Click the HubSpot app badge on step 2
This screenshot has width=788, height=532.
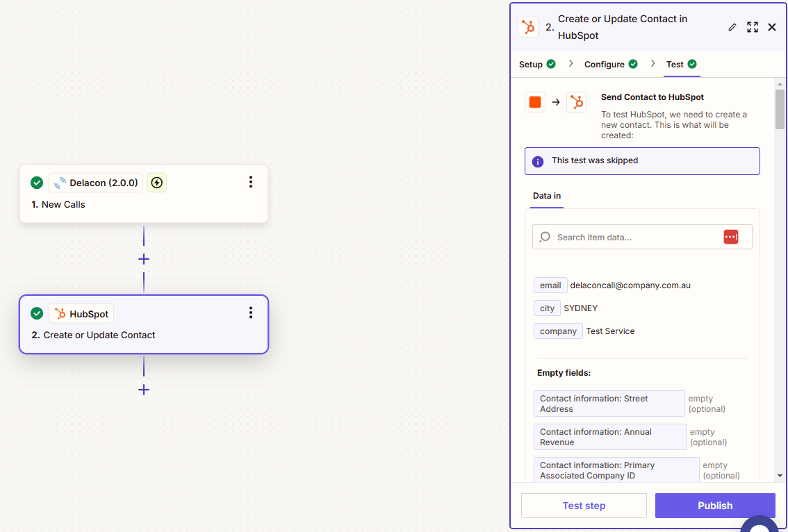[x=81, y=314]
